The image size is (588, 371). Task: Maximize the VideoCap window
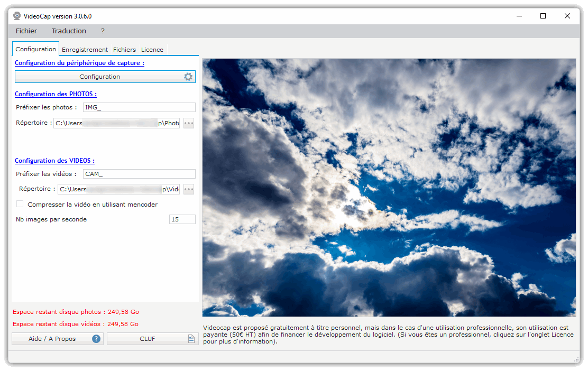(543, 16)
